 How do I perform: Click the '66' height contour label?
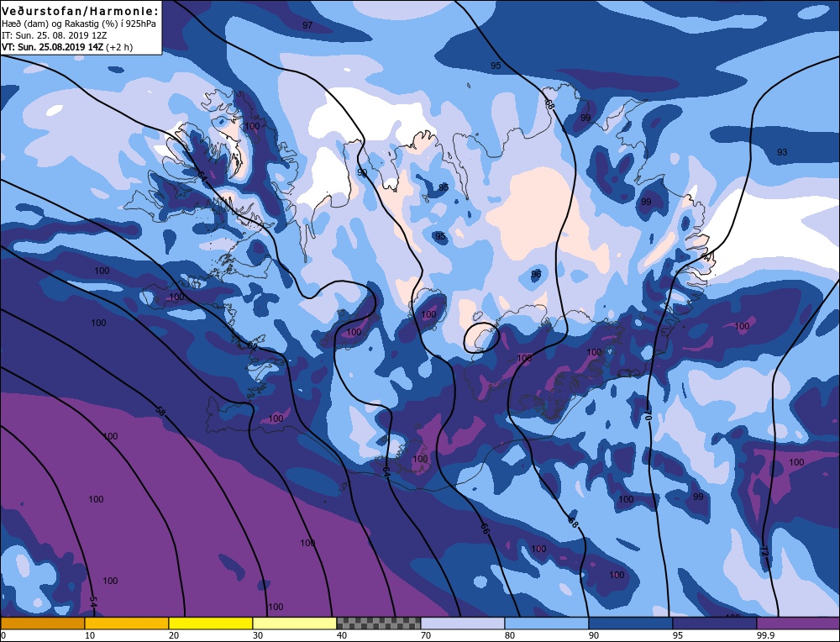[x=485, y=529]
